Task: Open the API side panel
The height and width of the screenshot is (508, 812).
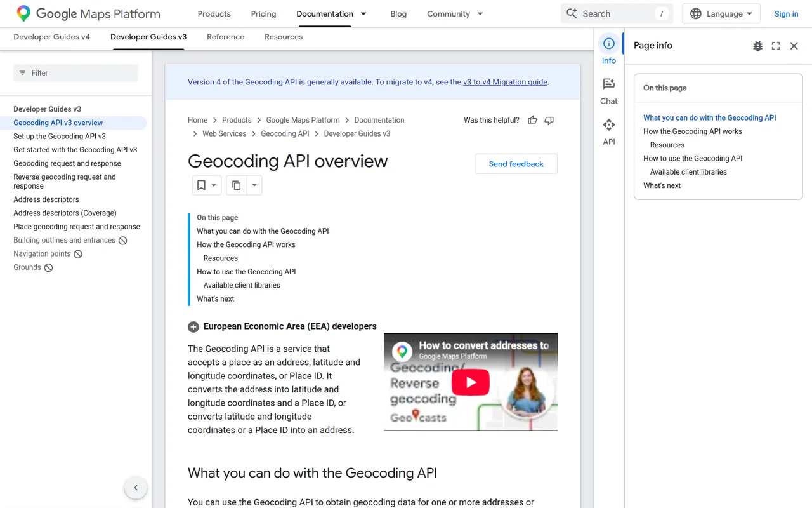Action: pos(609,131)
